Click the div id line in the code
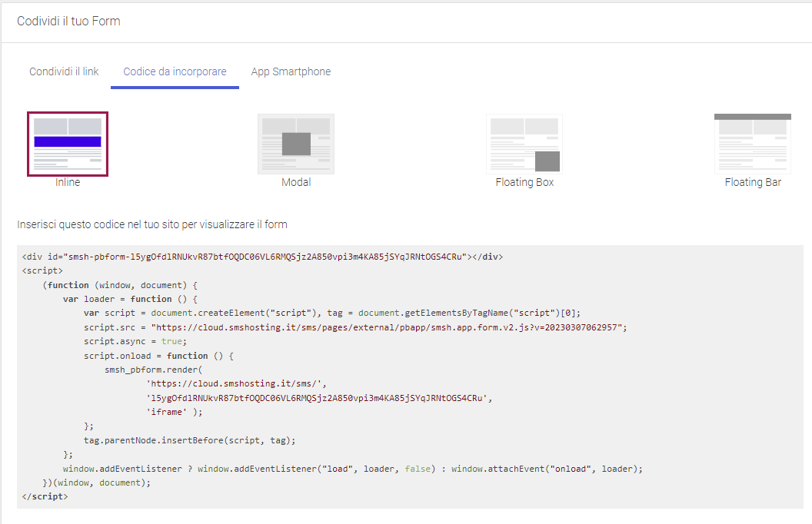Viewport: 812px width, 524px height. [262, 257]
